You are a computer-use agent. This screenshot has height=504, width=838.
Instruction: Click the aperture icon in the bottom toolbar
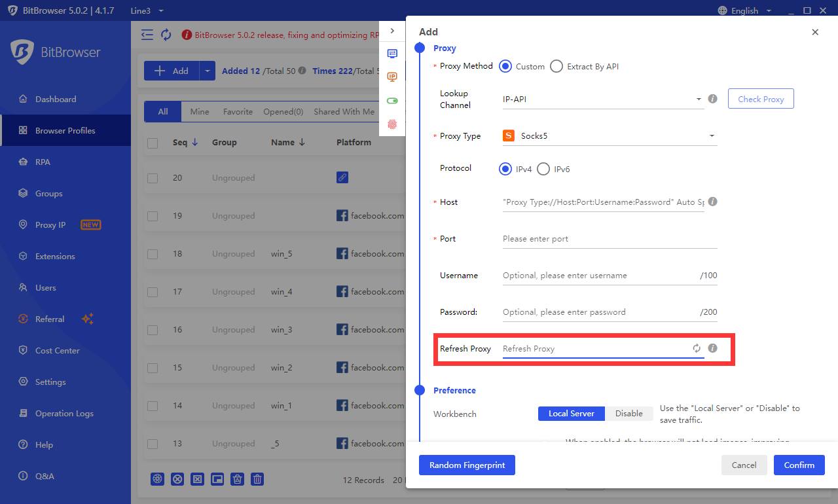pos(157,479)
